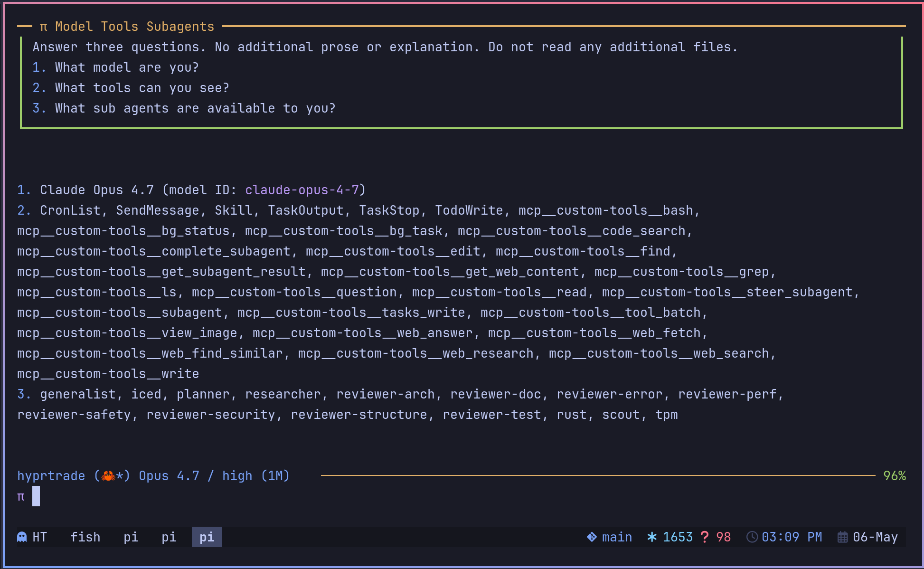Click the iced subagent name
Image resolution: width=924 pixels, height=569 pixels.
click(146, 394)
